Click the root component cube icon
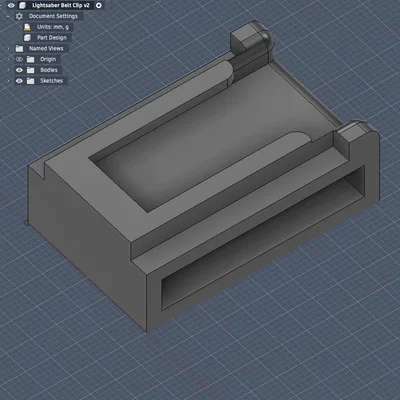The height and width of the screenshot is (400, 400). coord(22,5)
